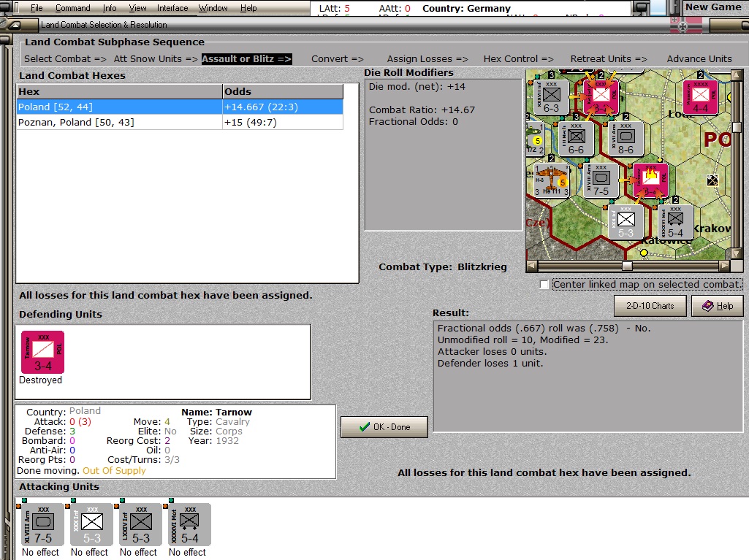Click the 8-6 armor counter on the map
Screen dimensions: 749x560
pos(626,139)
